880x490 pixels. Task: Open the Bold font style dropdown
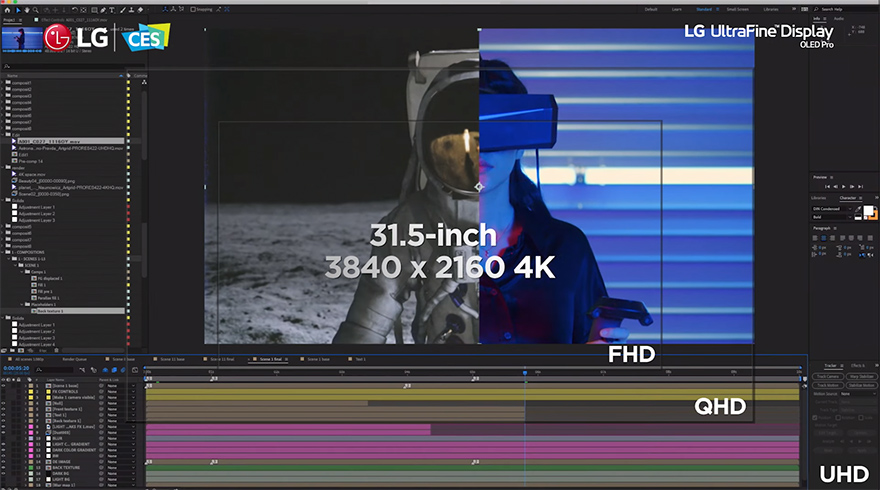[x=833, y=217]
